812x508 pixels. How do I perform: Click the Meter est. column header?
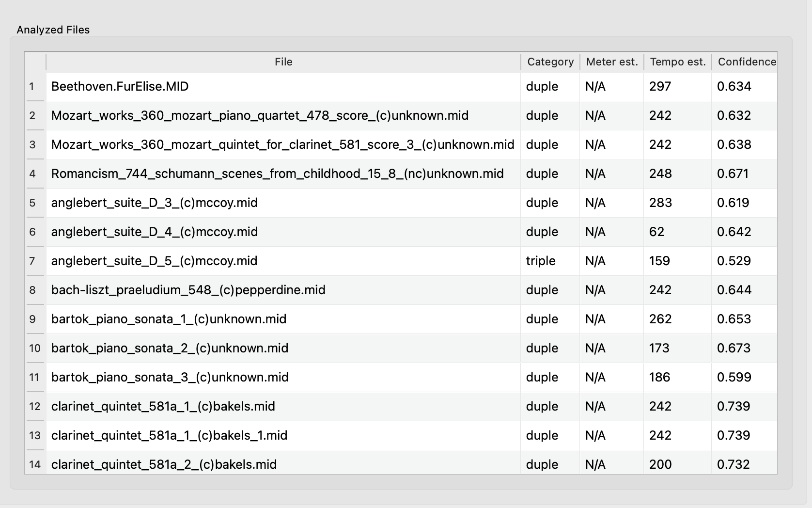tap(611, 62)
